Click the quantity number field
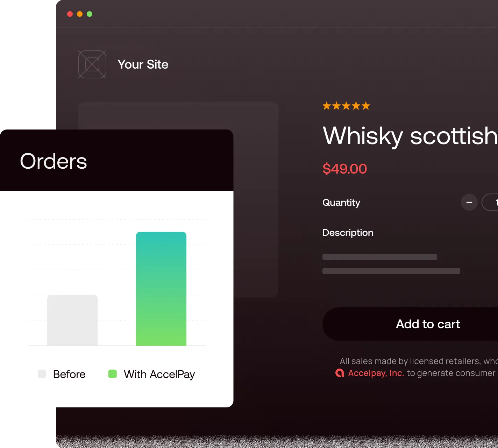This screenshot has height=448, width=498. tap(490, 202)
